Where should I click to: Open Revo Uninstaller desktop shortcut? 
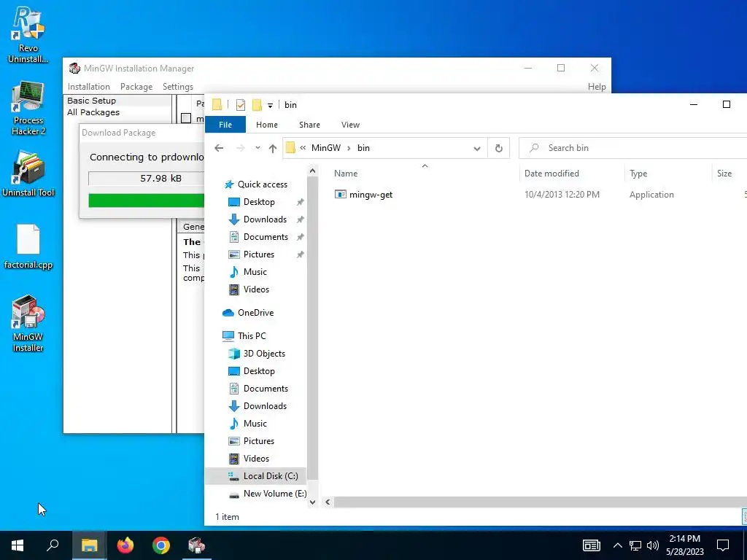[x=28, y=34]
